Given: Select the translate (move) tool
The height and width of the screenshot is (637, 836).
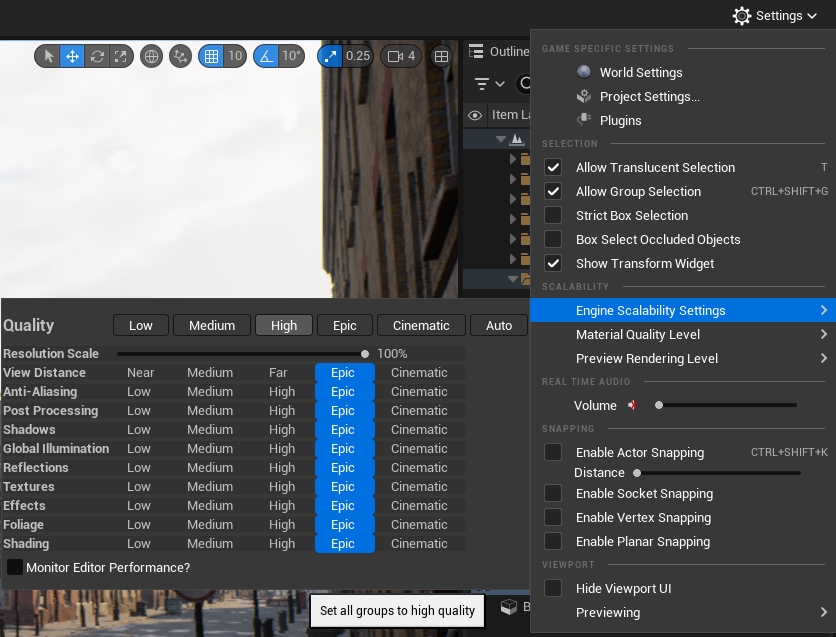Looking at the screenshot, I should click(x=72, y=56).
